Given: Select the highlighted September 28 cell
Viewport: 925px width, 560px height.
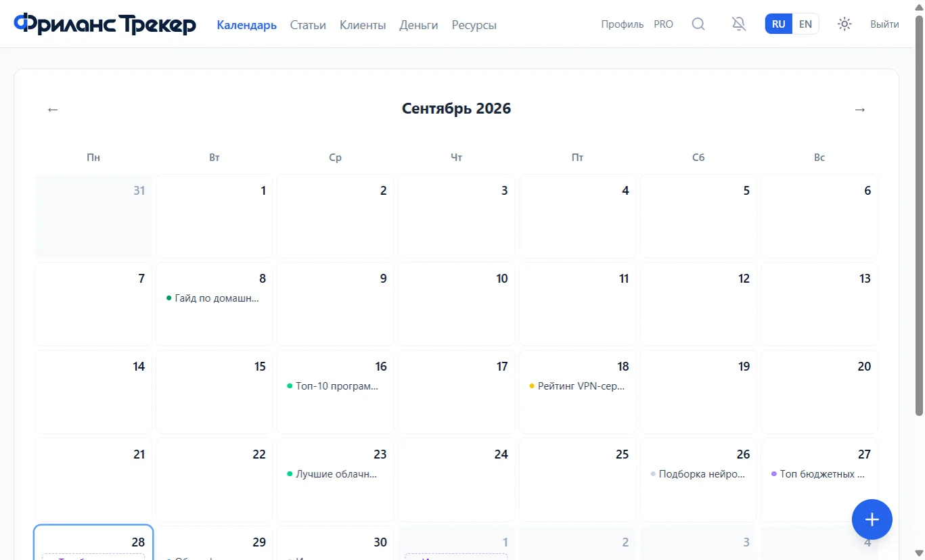Looking at the screenshot, I should click(93, 542).
